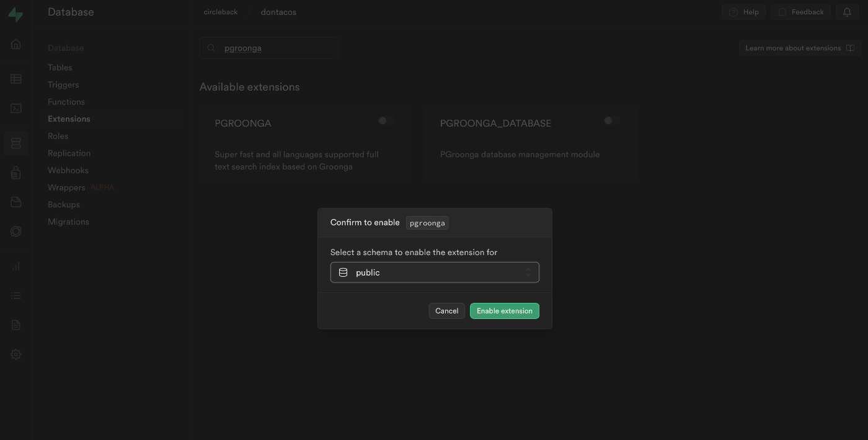
Task: Go to Migrations in Database menu
Action: [x=68, y=222]
